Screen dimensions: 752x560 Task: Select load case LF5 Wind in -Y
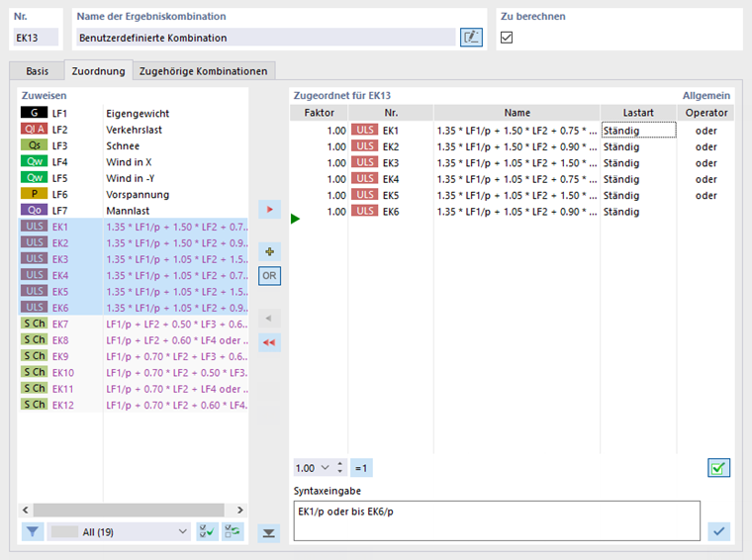(133, 178)
